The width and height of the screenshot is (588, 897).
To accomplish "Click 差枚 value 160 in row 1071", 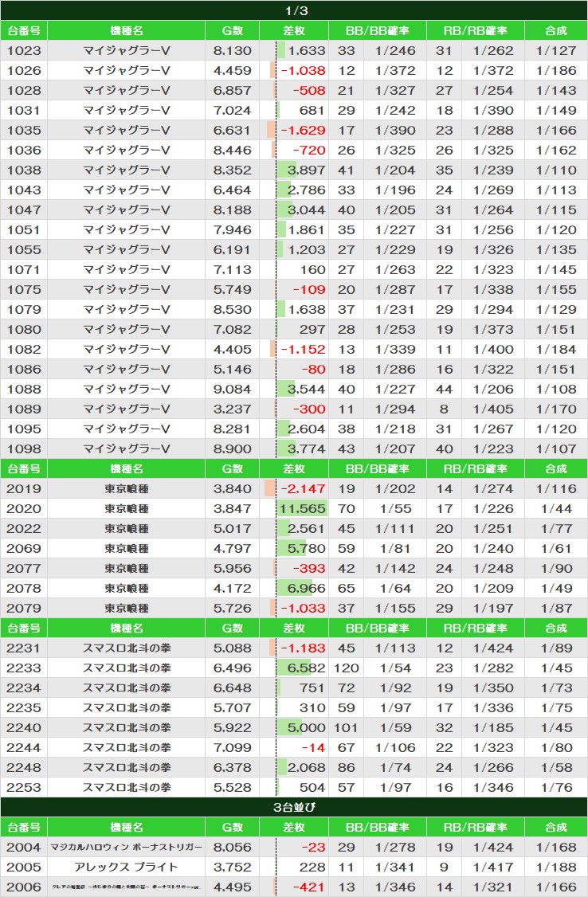I will (x=313, y=270).
